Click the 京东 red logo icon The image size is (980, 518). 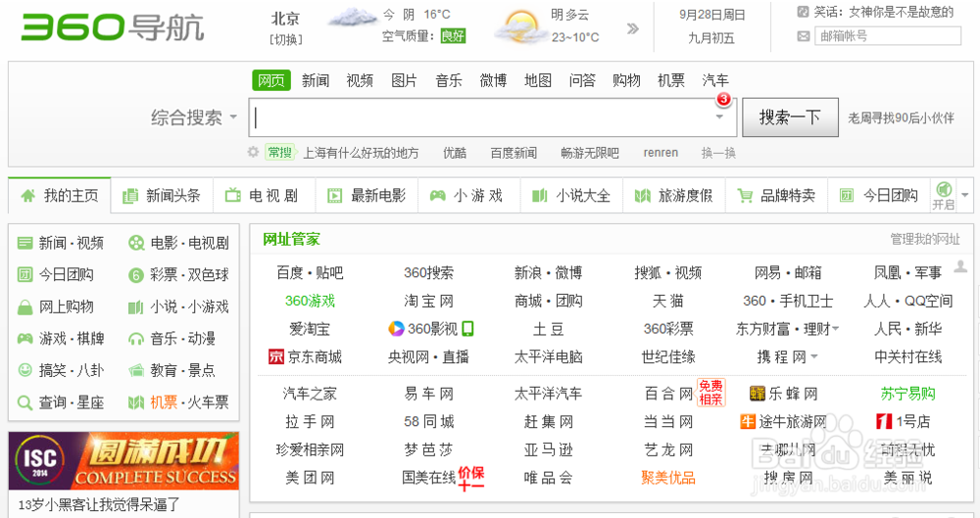pos(276,356)
